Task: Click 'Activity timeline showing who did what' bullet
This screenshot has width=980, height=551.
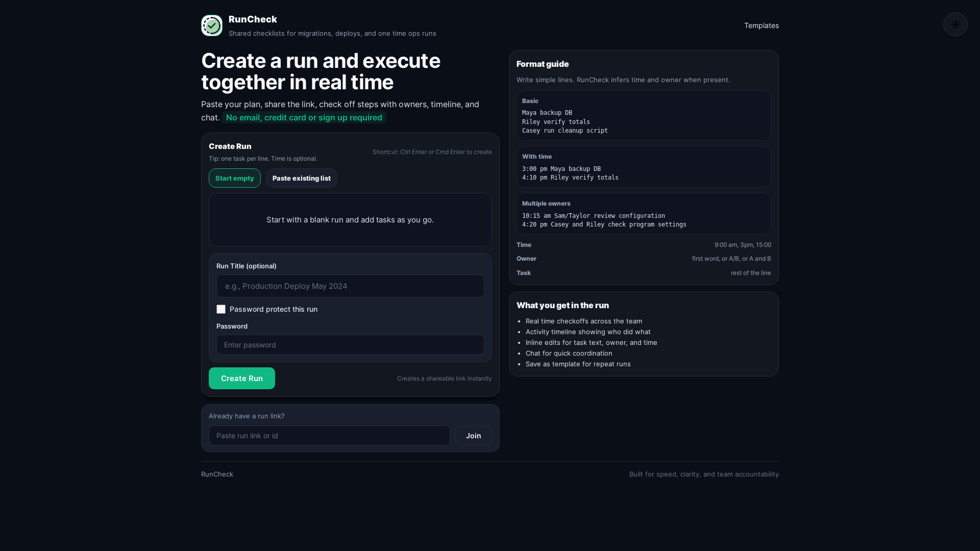Action: pyautogui.click(x=588, y=332)
